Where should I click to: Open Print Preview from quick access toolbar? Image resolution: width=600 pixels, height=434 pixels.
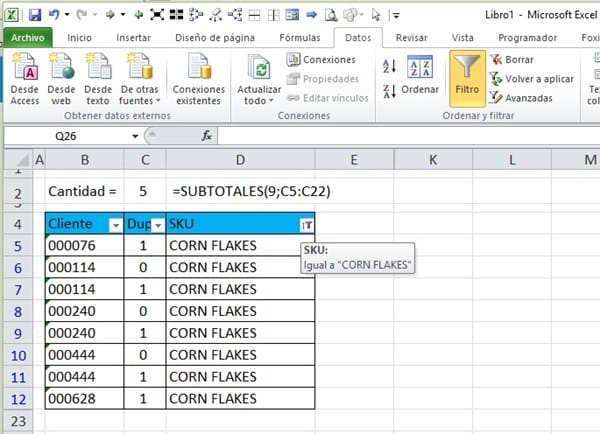pos(331,15)
